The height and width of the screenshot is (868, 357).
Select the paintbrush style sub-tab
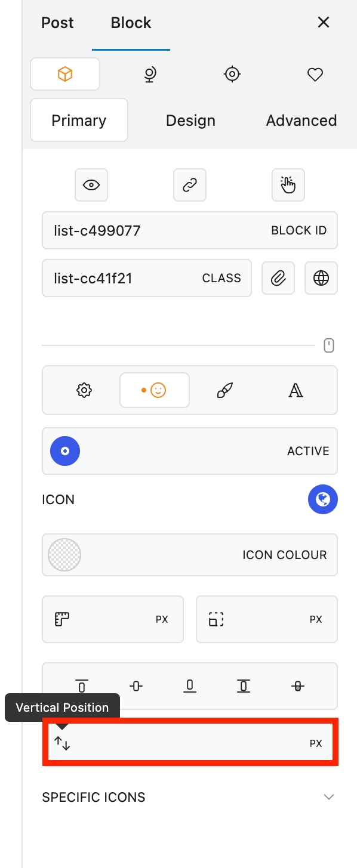click(224, 391)
